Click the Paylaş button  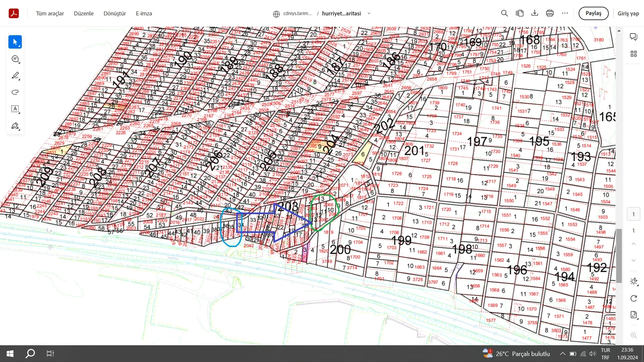point(593,13)
